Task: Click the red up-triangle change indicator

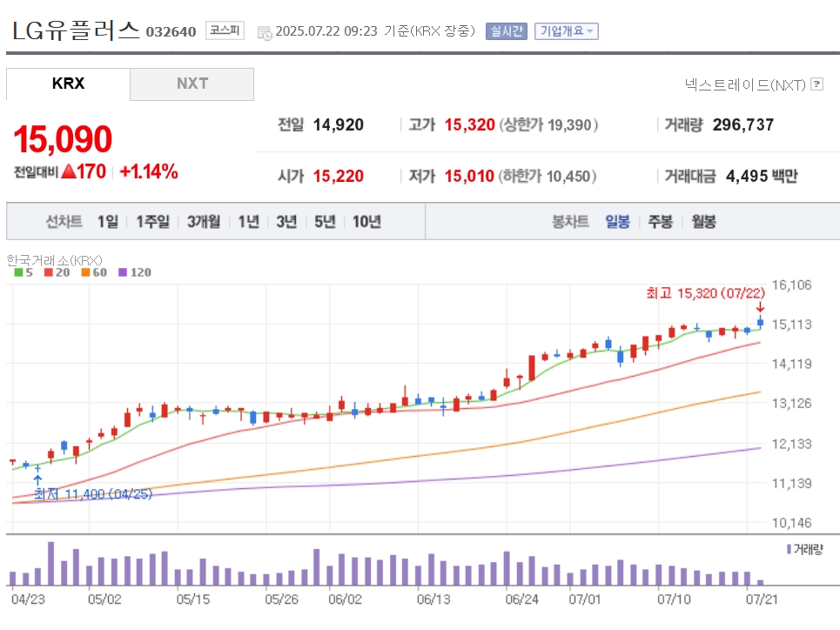Action: [x=68, y=171]
